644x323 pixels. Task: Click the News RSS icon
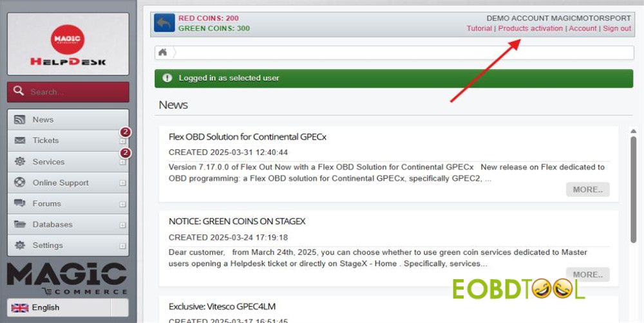[x=19, y=120]
